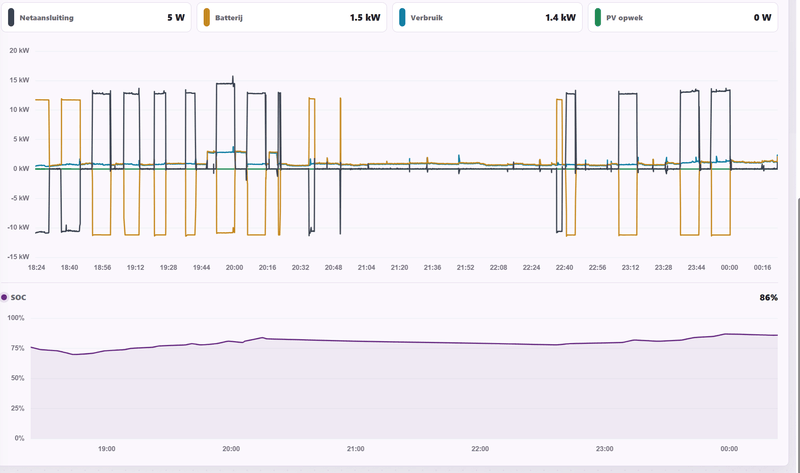The width and height of the screenshot is (800, 473).
Task: Click the 0% SOC axis label
Action: pyautogui.click(x=19, y=438)
